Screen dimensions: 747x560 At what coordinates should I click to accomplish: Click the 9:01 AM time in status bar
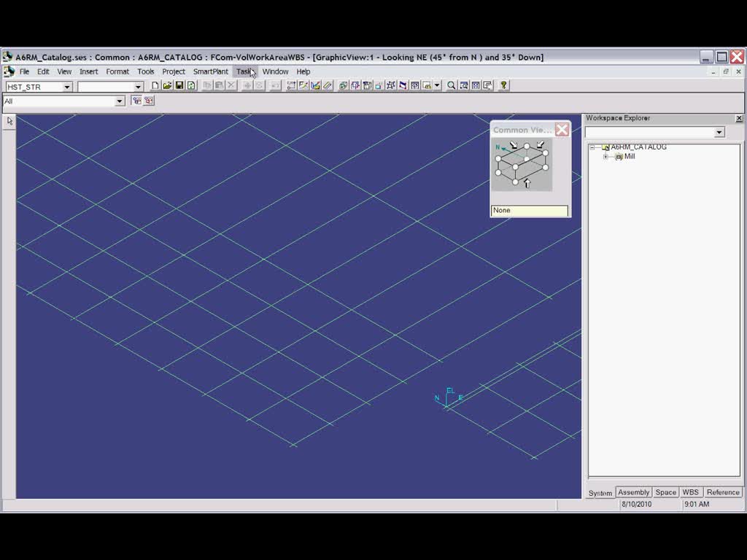tap(697, 505)
